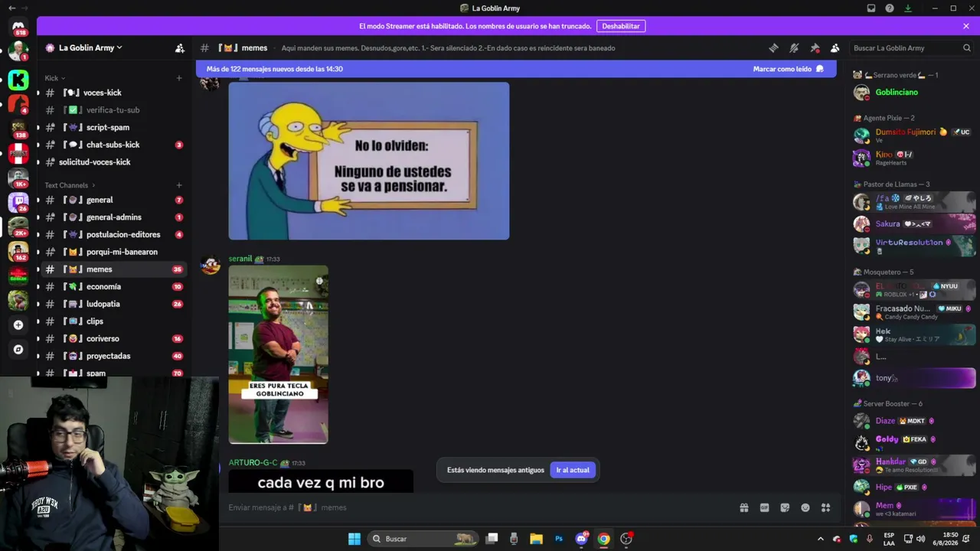This screenshot has width=980, height=551.
Task: Open the emoji picker
Action: [x=805, y=507]
